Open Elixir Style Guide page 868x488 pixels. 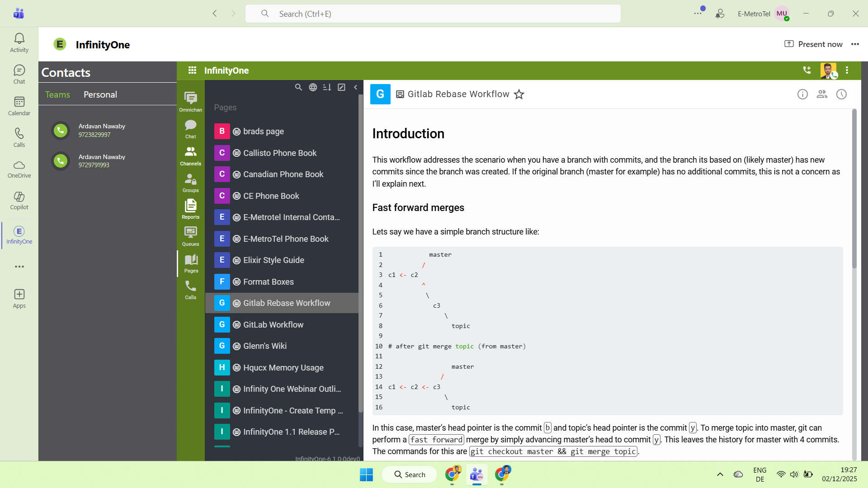coord(282,260)
